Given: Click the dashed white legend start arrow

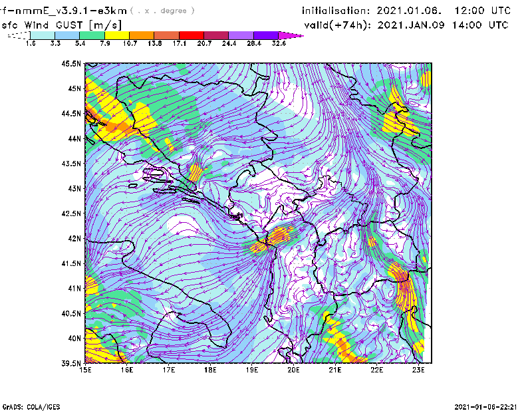Looking at the screenshot, I should point(19,35).
